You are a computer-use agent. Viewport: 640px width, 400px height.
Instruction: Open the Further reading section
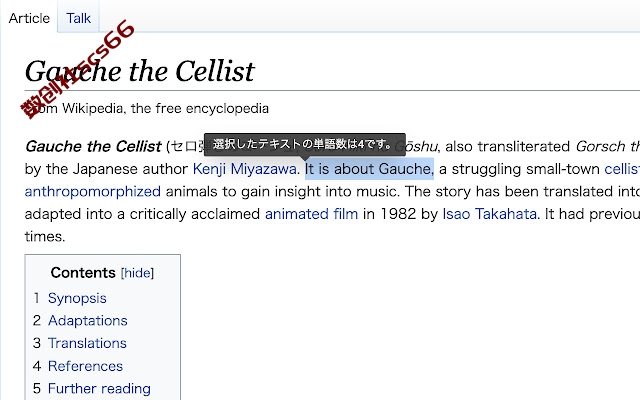[x=99, y=388]
